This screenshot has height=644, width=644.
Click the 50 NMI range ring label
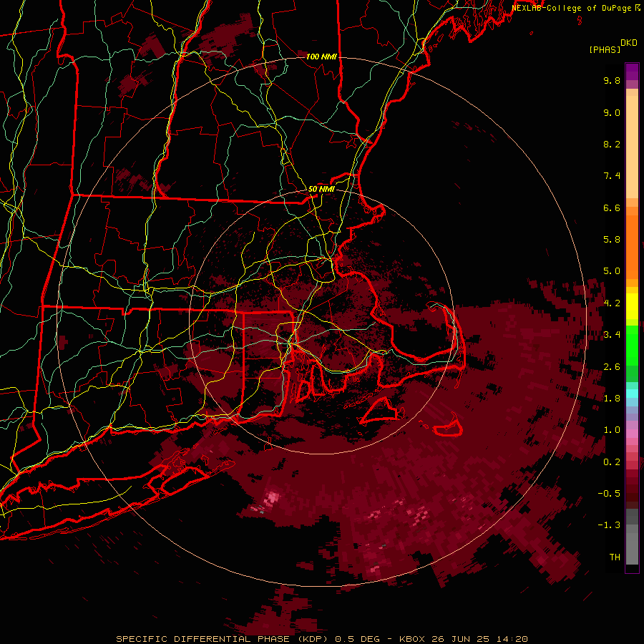coord(321,189)
